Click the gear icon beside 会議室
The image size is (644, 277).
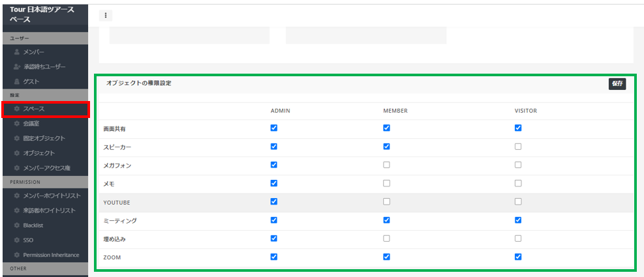tap(16, 124)
